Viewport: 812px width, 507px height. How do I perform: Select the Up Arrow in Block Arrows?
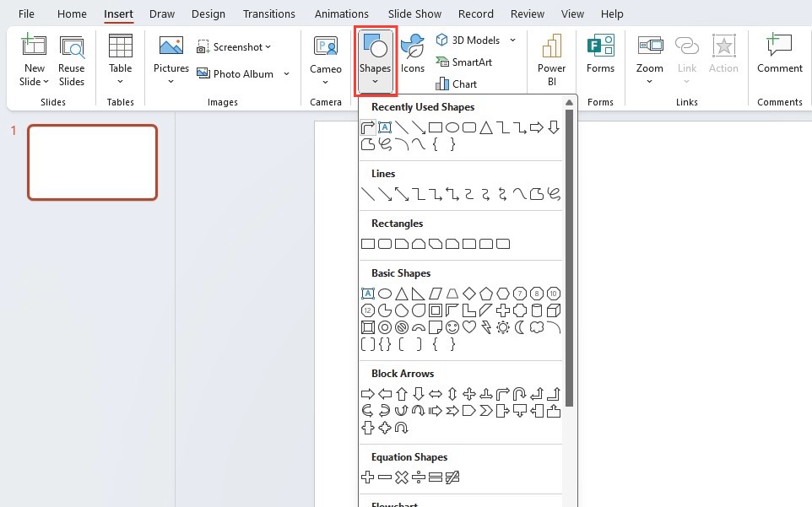401,394
